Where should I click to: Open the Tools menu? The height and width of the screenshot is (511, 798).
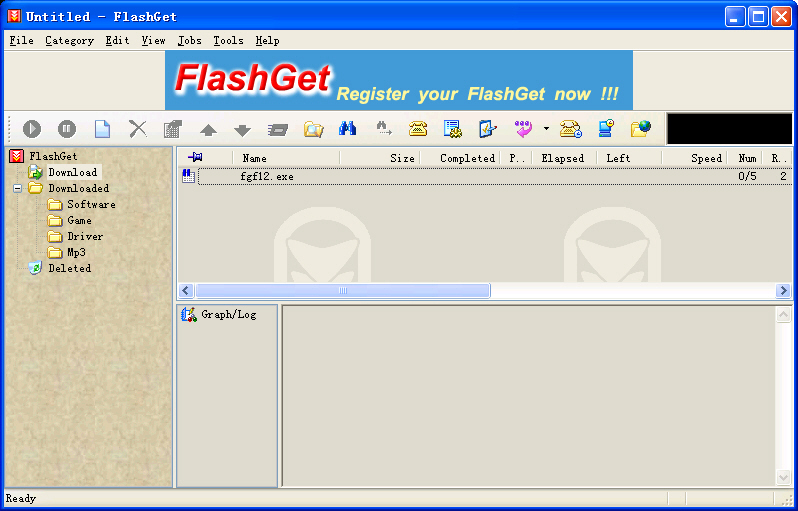228,41
